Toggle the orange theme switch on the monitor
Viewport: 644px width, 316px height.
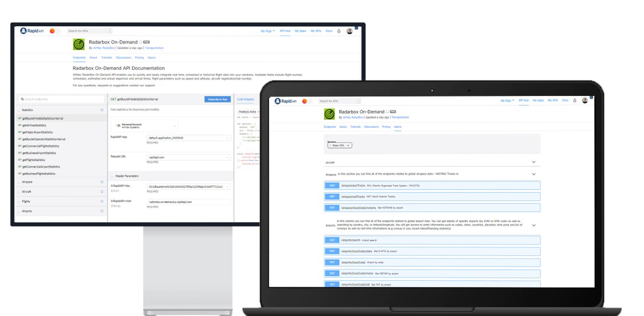54,31
